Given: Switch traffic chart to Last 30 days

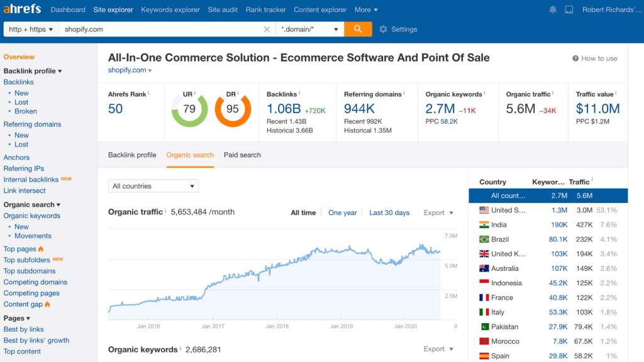Looking at the screenshot, I should pyautogui.click(x=389, y=212).
